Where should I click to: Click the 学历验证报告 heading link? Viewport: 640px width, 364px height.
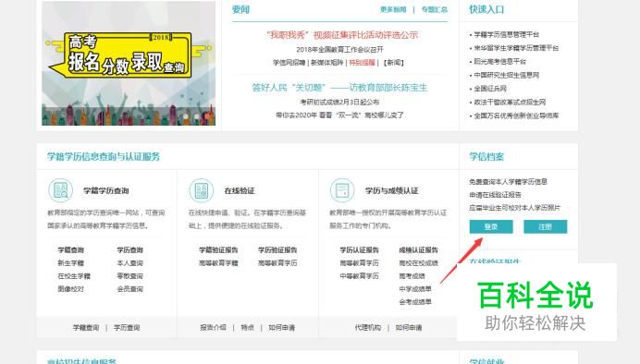[277, 249]
